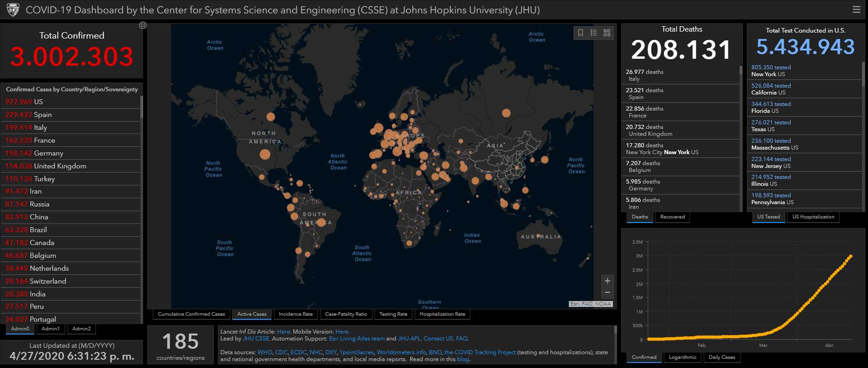The image size is (868, 368).
Task: Open the COVID Tracking Project link
Action: (480, 352)
